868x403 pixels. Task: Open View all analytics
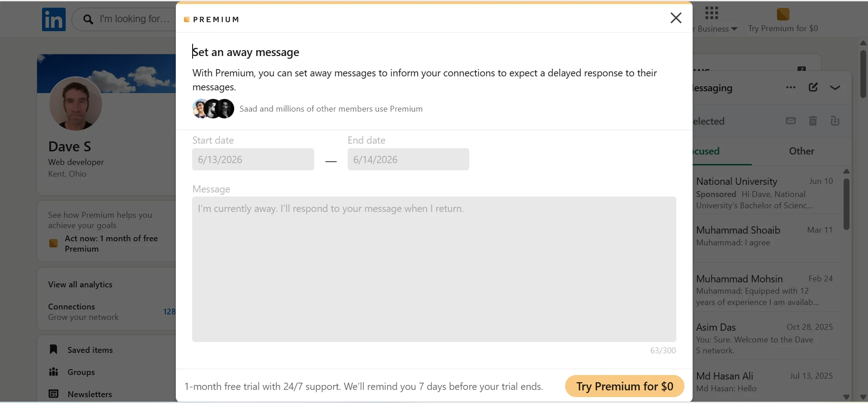click(x=80, y=285)
